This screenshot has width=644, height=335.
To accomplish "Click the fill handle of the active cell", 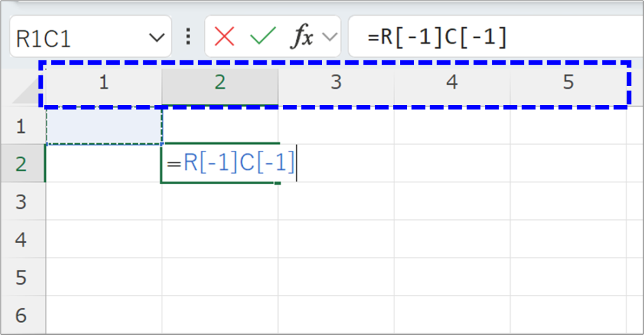I will tap(278, 182).
